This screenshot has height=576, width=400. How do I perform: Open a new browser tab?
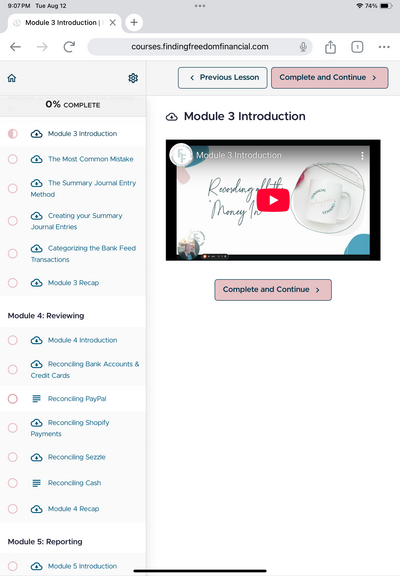pos(134,22)
